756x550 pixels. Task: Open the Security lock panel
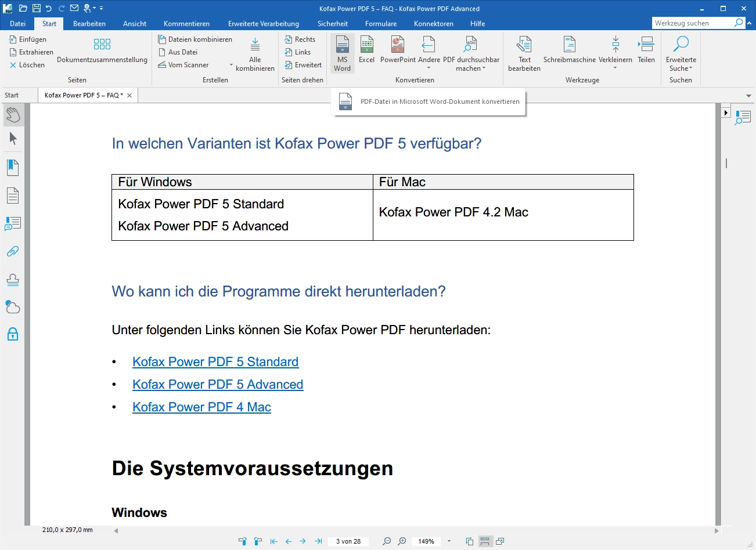[x=13, y=334]
